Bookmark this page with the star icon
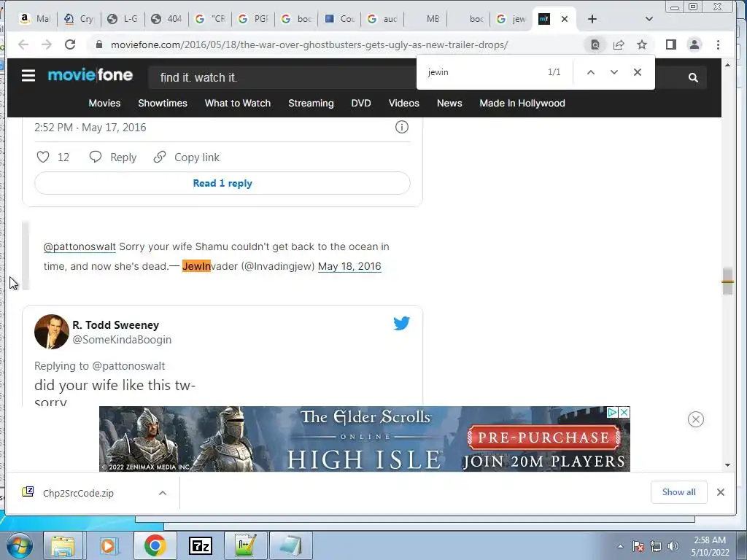The height and width of the screenshot is (560, 747). coord(642,44)
